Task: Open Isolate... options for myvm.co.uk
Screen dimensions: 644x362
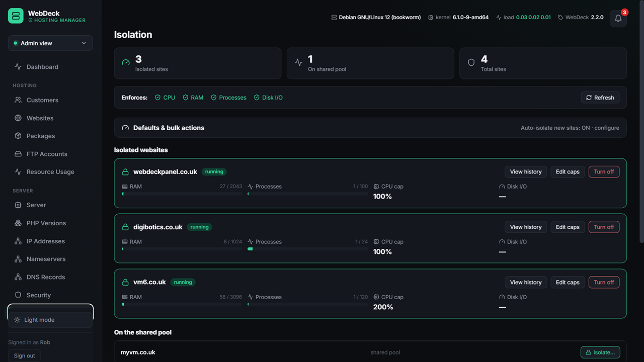Action: pos(600,352)
